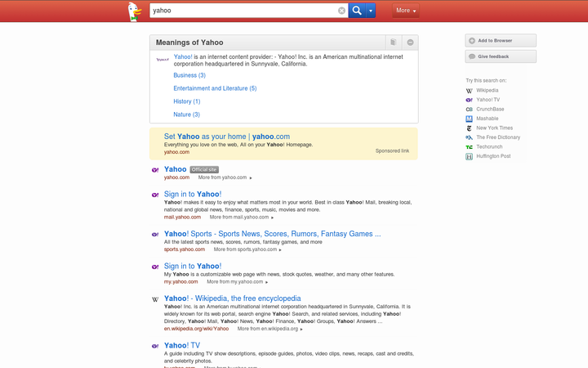Open Yahoo! Sports result title

tap(272, 234)
